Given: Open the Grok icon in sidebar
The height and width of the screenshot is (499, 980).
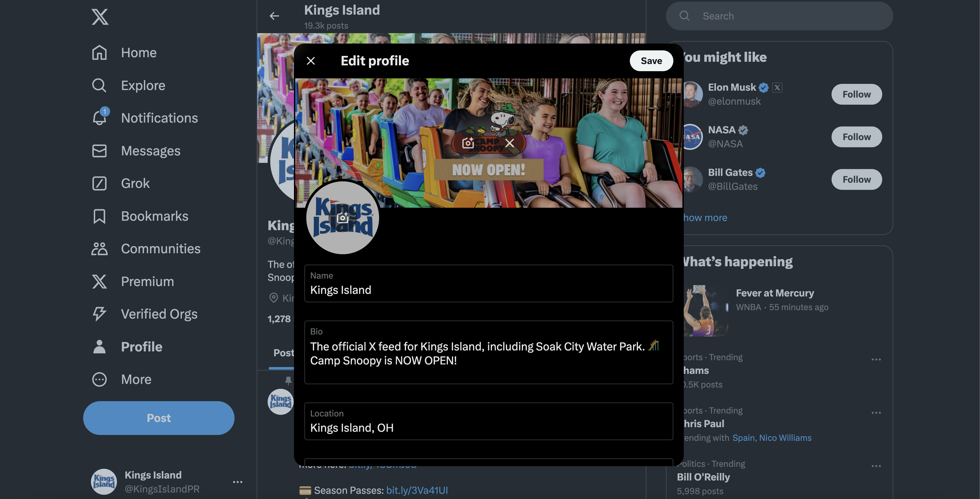Looking at the screenshot, I should coord(99,183).
